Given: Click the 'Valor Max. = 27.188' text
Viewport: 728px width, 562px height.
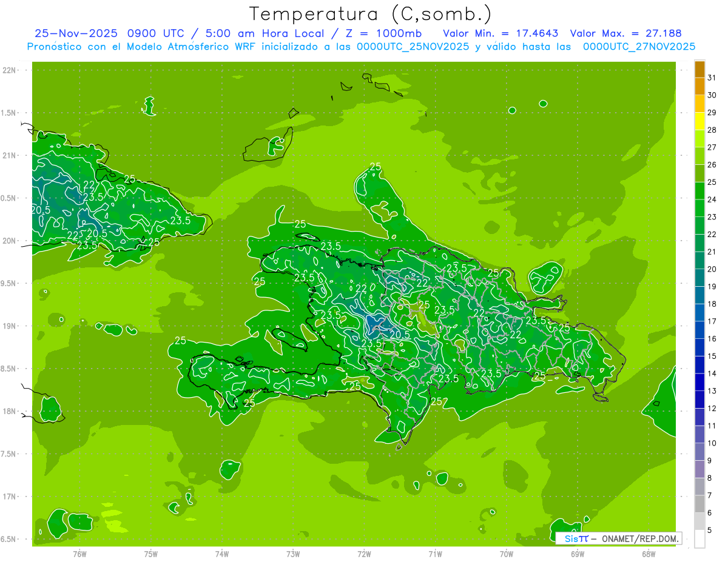Looking at the screenshot, I should tap(625, 33).
